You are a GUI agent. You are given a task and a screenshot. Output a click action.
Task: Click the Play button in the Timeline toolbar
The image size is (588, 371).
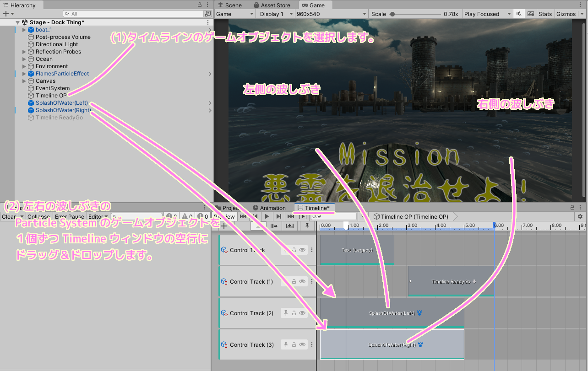tap(267, 216)
